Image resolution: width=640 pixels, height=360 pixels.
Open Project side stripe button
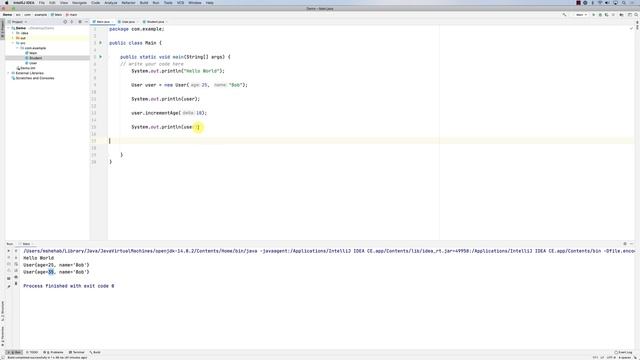2,29
